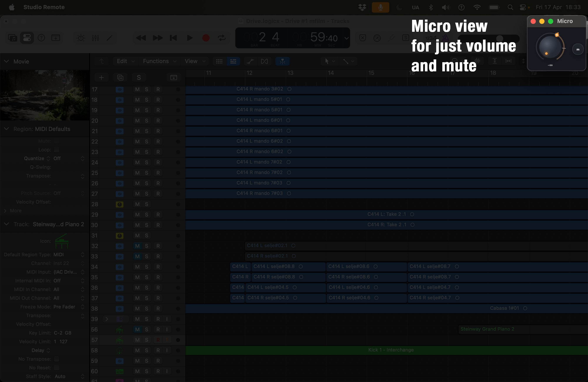Click the Solo S icon above the track list

pos(139,77)
